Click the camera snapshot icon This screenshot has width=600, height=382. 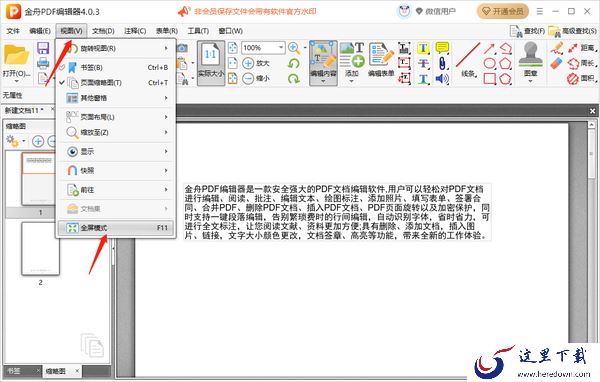coord(183,48)
